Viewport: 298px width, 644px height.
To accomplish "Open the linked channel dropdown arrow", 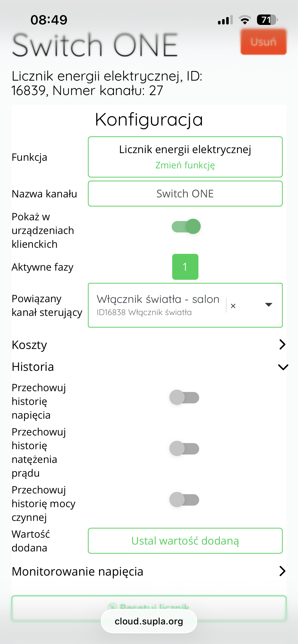I will click(269, 305).
